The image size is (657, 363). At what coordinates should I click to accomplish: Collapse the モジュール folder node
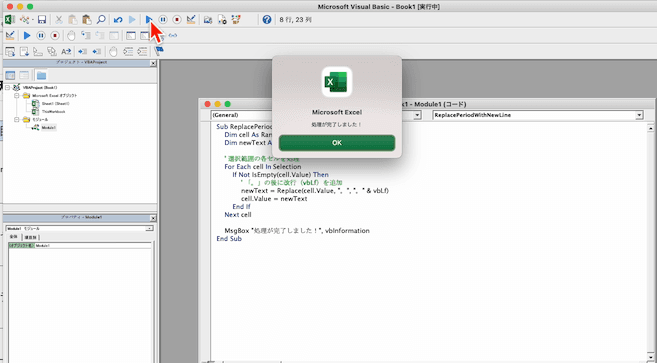click(x=17, y=119)
